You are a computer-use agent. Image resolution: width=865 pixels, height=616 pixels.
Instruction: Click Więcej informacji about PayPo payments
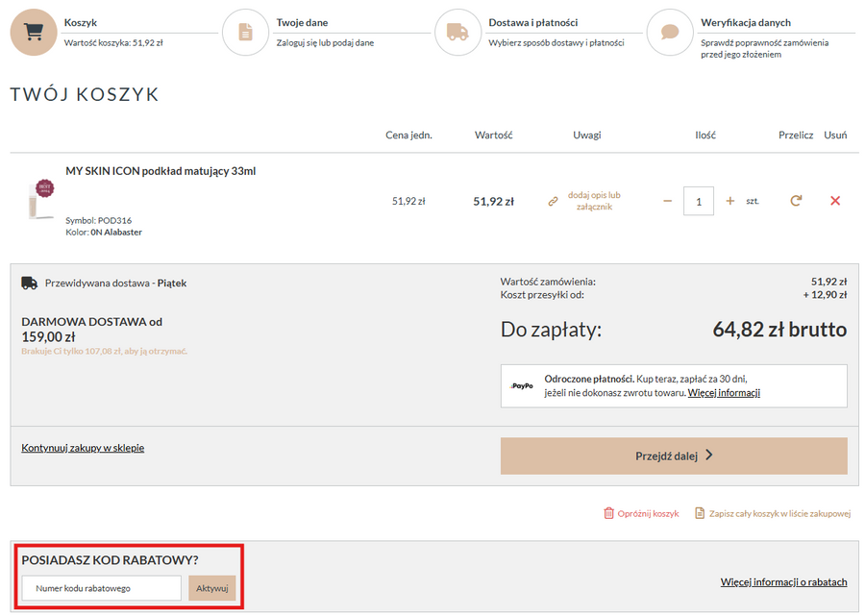pos(724,393)
